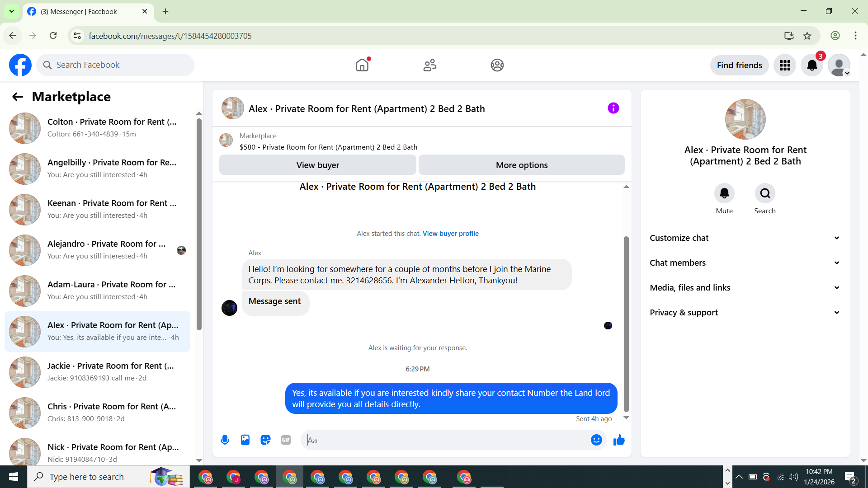Open the sticker picker icon
The width and height of the screenshot is (868, 488).
265,440
